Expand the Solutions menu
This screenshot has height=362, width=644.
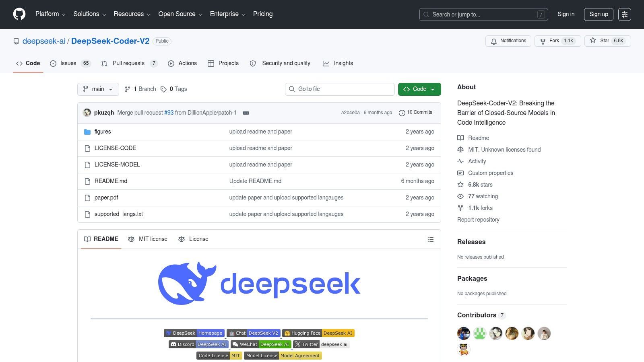pyautogui.click(x=90, y=14)
